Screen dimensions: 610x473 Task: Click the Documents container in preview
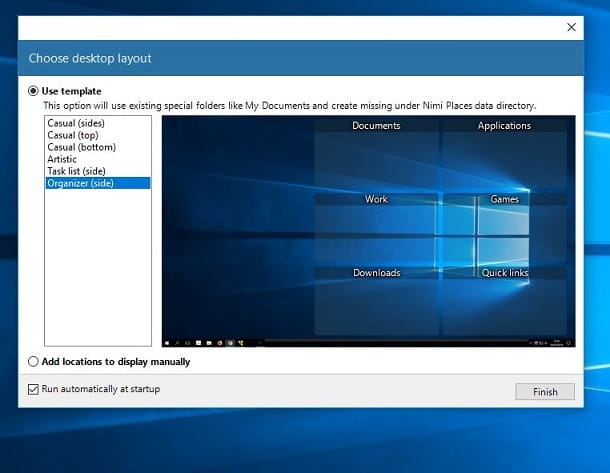[x=376, y=152]
